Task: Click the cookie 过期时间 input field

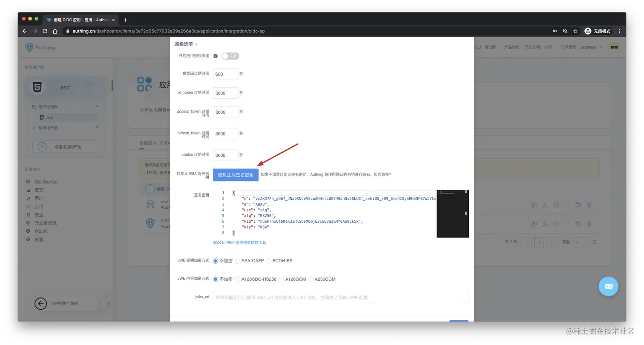Action: 225,155
